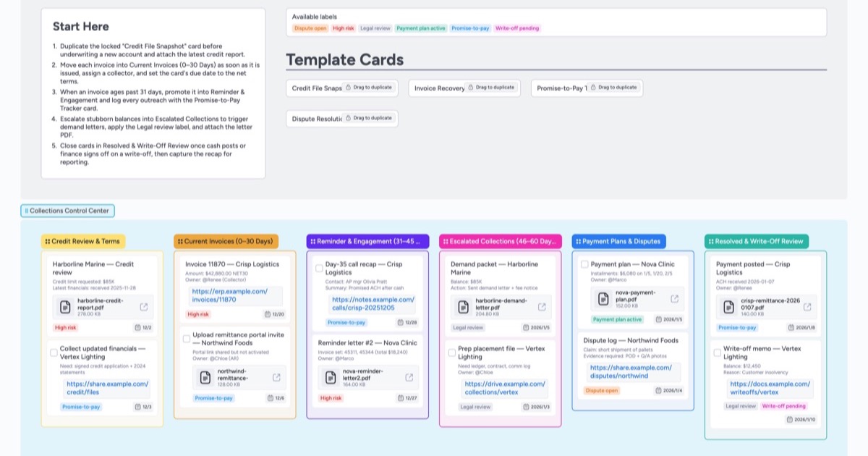Click the file icon beside harborline-demand-letter.pdf
This screenshot has width=868, height=456.
click(x=463, y=307)
